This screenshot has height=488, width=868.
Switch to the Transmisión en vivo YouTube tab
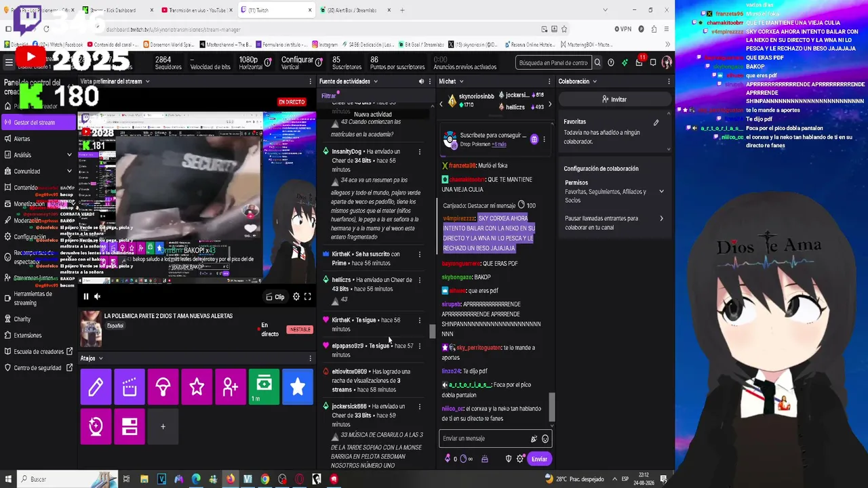point(195,10)
